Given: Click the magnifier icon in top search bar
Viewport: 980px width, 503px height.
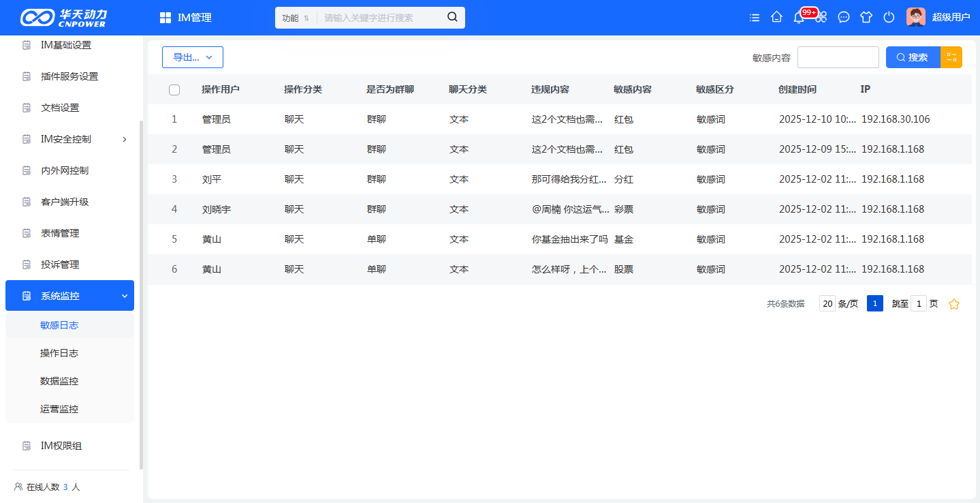Looking at the screenshot, I should click(x=452, y=18).
